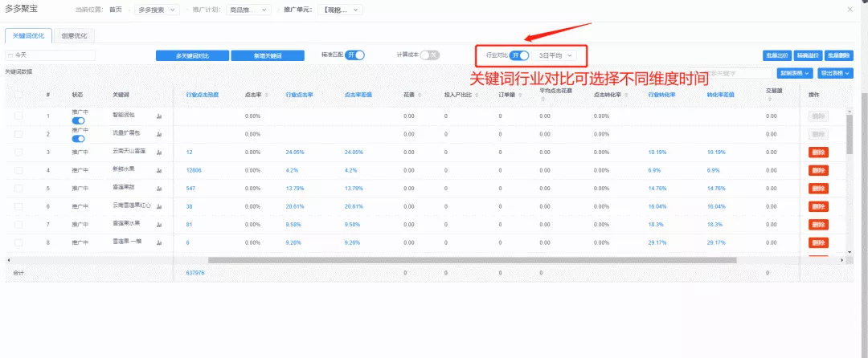Screen dimensions: 868x358
Task: Expand the 导出表格 dropdown button
Action: 835,73
